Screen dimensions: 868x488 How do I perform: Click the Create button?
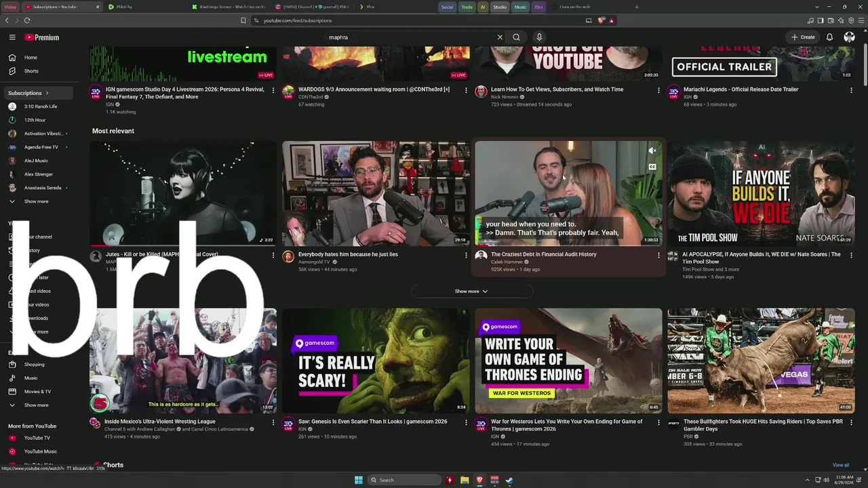click(803, 37)
